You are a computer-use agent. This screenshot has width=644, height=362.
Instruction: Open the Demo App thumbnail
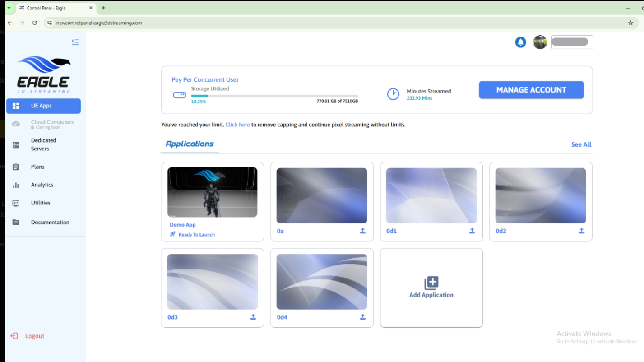[x=212, y=192]
